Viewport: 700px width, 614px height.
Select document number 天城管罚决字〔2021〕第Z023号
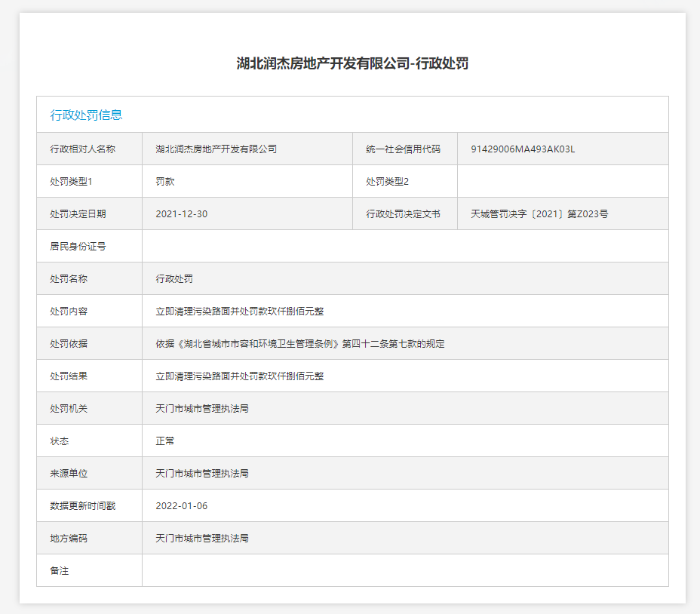coord(539,214)
